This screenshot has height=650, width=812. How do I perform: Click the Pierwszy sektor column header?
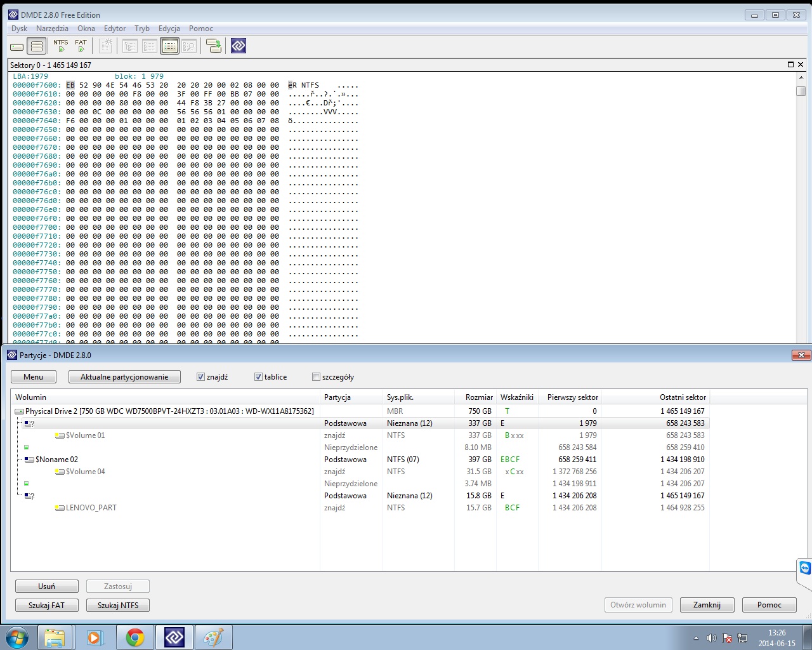(x=570, y=397)
